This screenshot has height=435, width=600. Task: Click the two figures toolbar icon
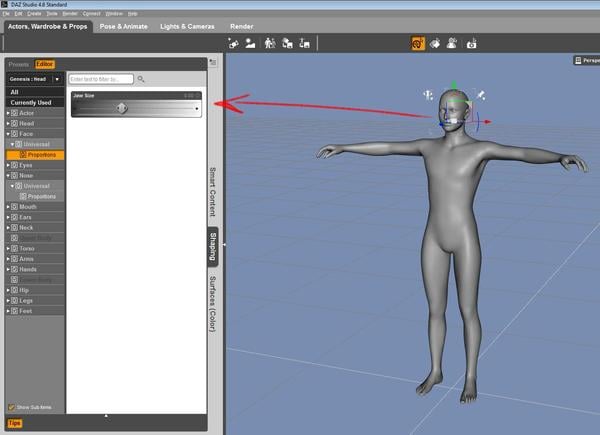click(270, 43)
